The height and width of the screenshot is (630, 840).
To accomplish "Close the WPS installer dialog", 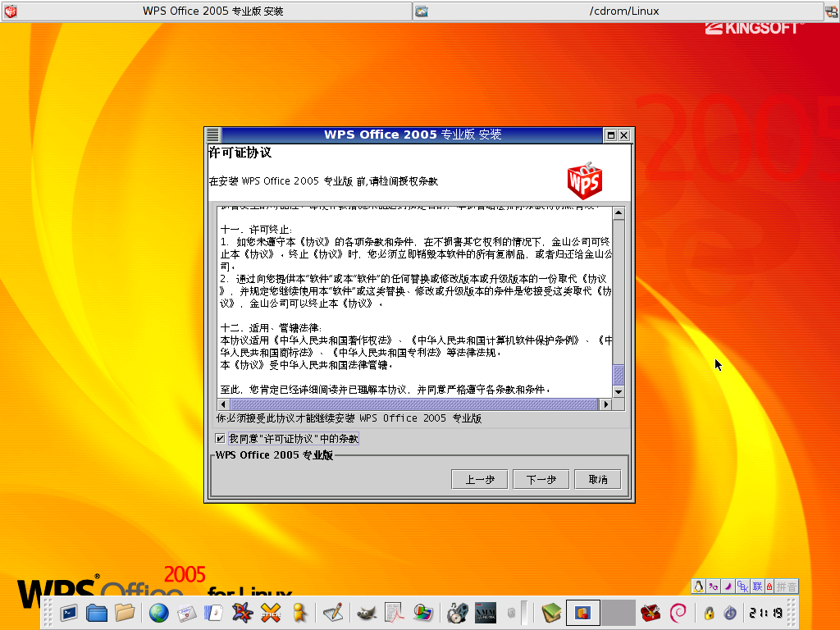I will (x=624, y=135).
